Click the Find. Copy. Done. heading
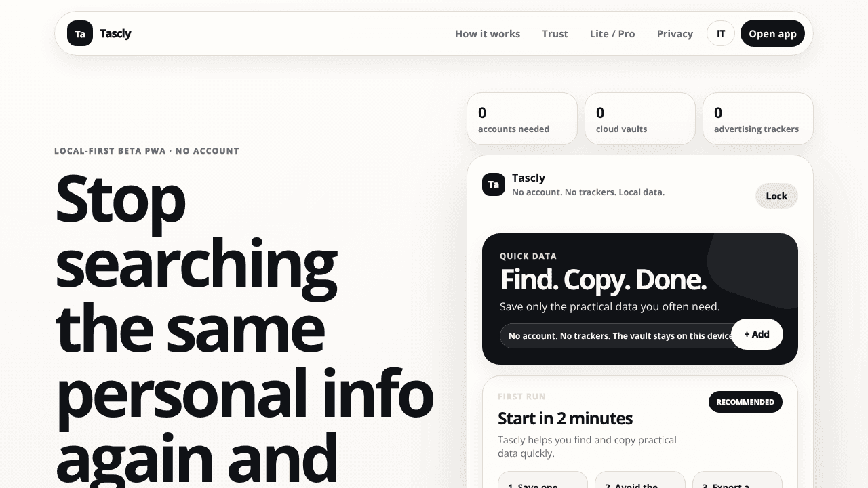The width and height of the screenshot is (868, 488). [604, 279]
